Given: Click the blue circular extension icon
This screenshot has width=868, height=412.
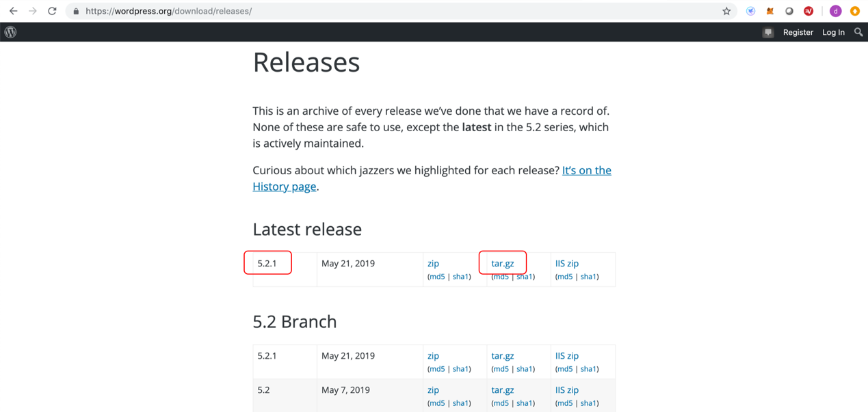Looking at the screenshot, I should point(750,11).
